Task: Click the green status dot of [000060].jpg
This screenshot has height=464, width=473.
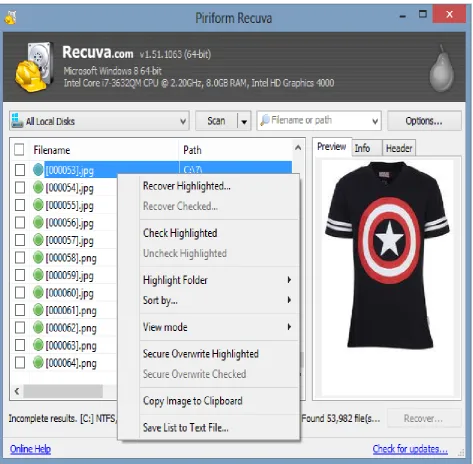Action: point(38,292)
